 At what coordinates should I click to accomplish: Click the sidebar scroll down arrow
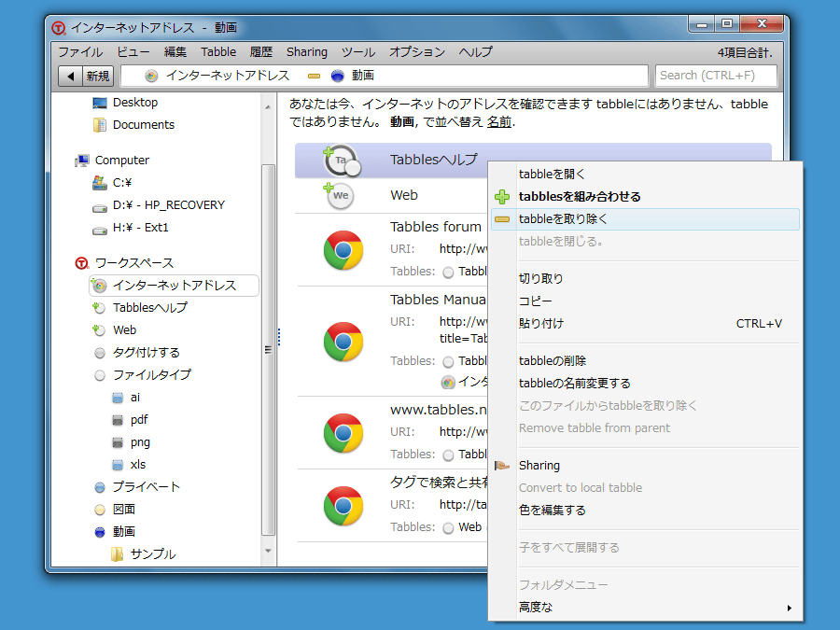[268, 551]
